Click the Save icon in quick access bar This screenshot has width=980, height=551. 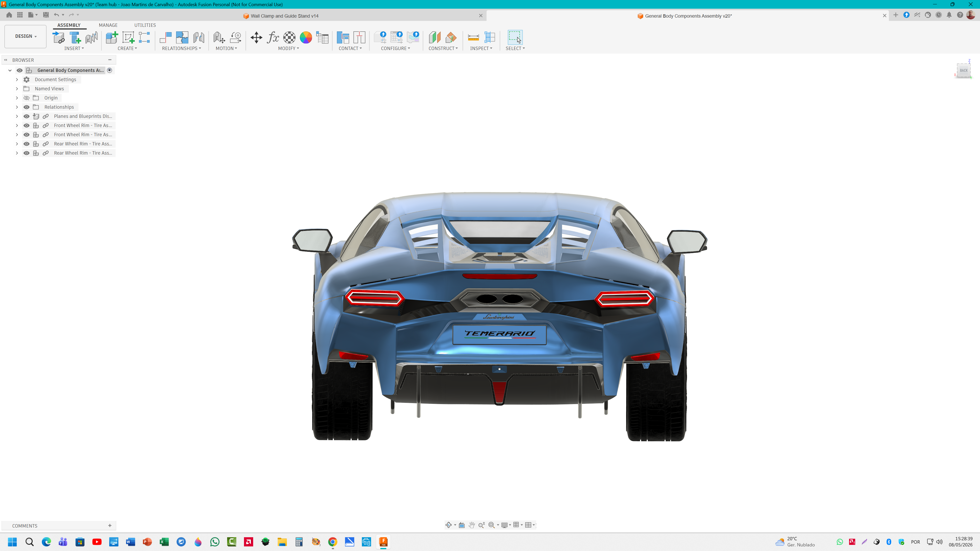click(x=46, y=15)
